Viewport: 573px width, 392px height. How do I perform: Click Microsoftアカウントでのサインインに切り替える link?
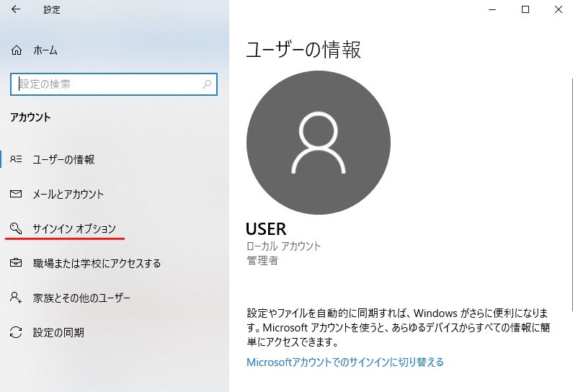[345, 362]
